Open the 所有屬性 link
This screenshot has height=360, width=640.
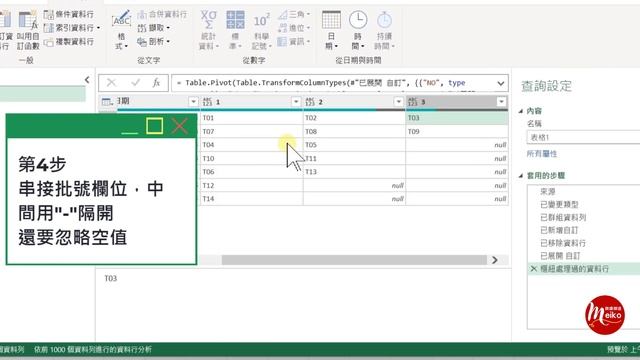(542, 154)
